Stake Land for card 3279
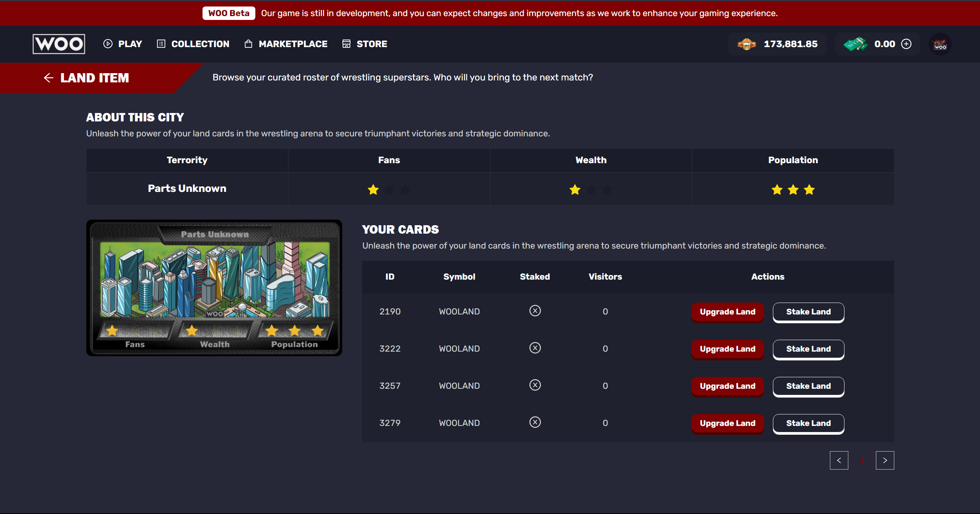 click(808, 423)
